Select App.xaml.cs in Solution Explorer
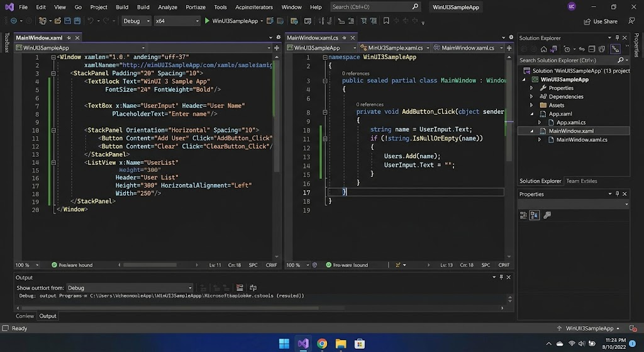Viewport: 644px width, 352px height. [x=570, y=122]
